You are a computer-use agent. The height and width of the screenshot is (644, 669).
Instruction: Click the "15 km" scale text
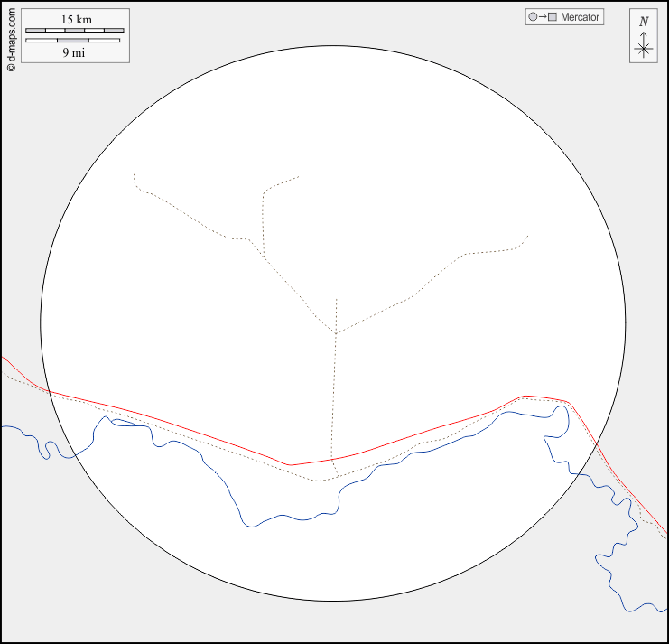tap(76, 19)
